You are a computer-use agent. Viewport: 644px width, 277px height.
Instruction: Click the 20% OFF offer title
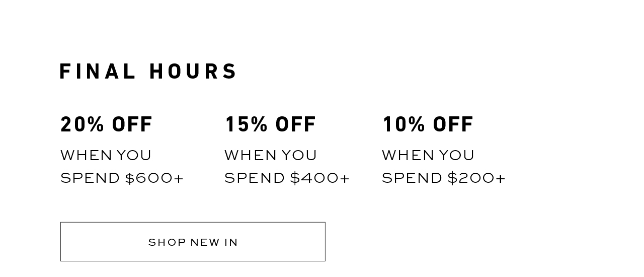coord(106,124)
